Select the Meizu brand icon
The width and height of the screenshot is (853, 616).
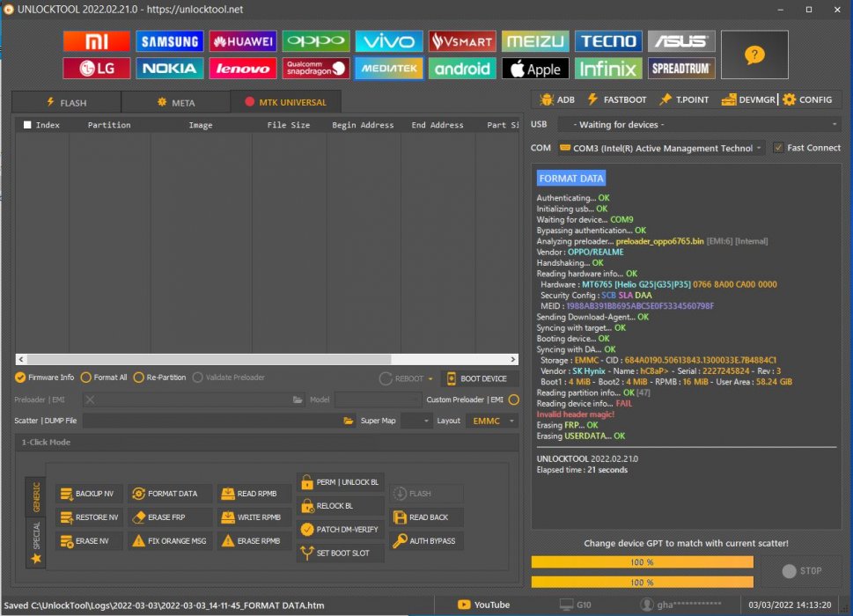click(535, 41)
